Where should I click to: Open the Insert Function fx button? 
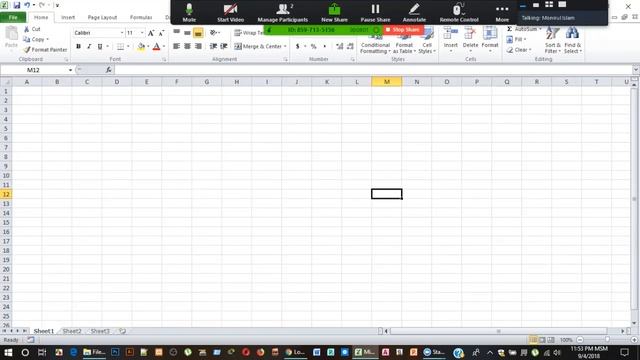coord(108,70)
